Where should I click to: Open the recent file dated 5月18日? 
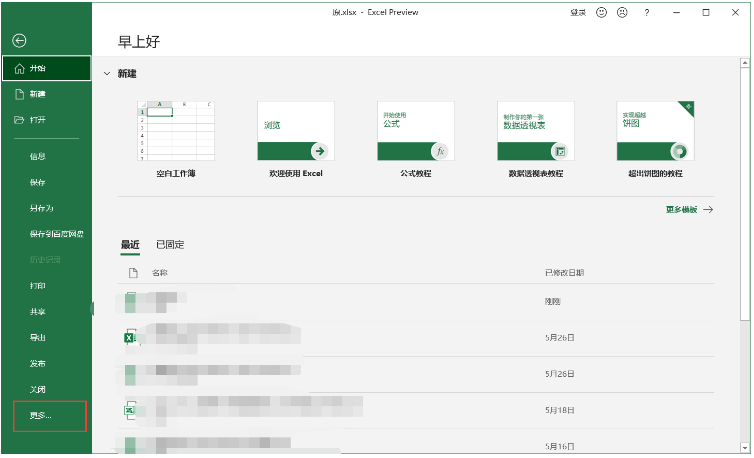point(415,410)
